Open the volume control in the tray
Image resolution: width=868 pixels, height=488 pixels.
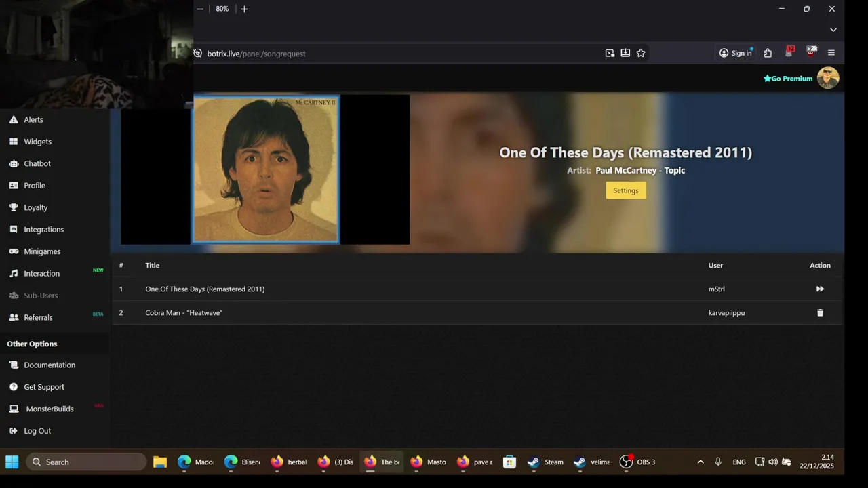coord(773,462)
